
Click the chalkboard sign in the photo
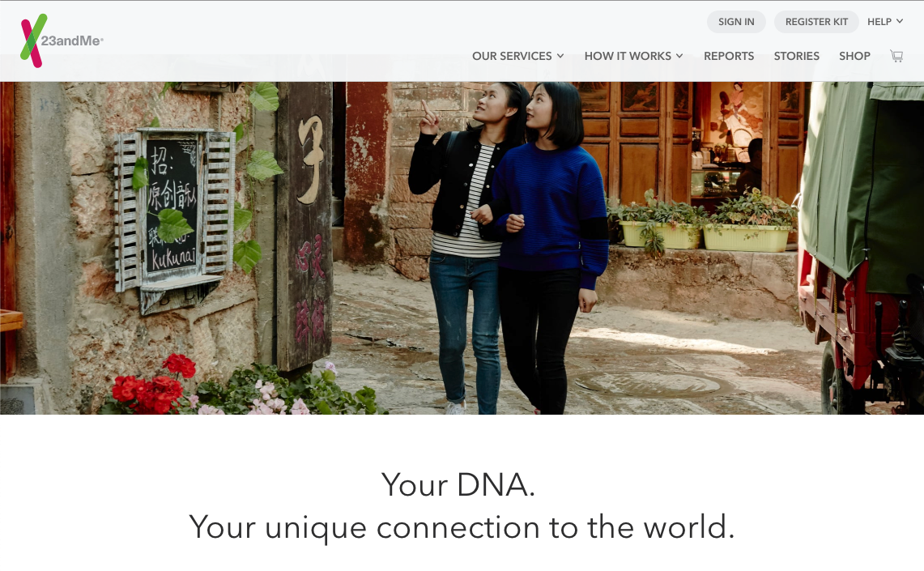point(172,205)
